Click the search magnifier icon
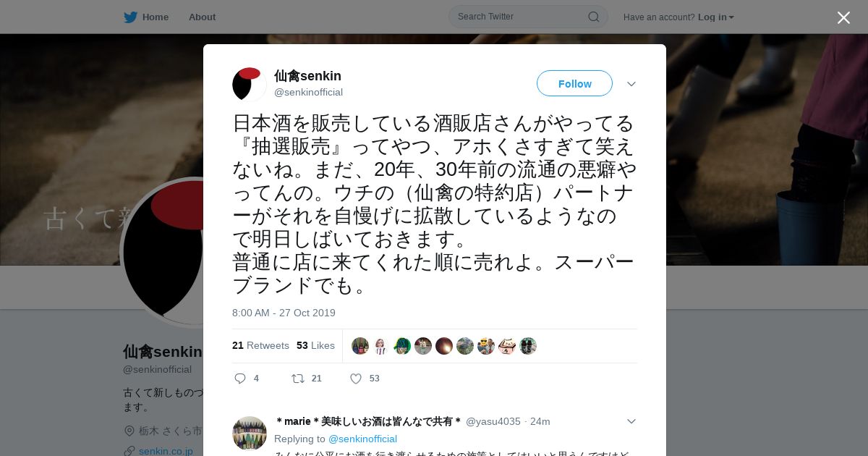Image resolution: width=868 pixels, height=456 pixels. point(593,17)
